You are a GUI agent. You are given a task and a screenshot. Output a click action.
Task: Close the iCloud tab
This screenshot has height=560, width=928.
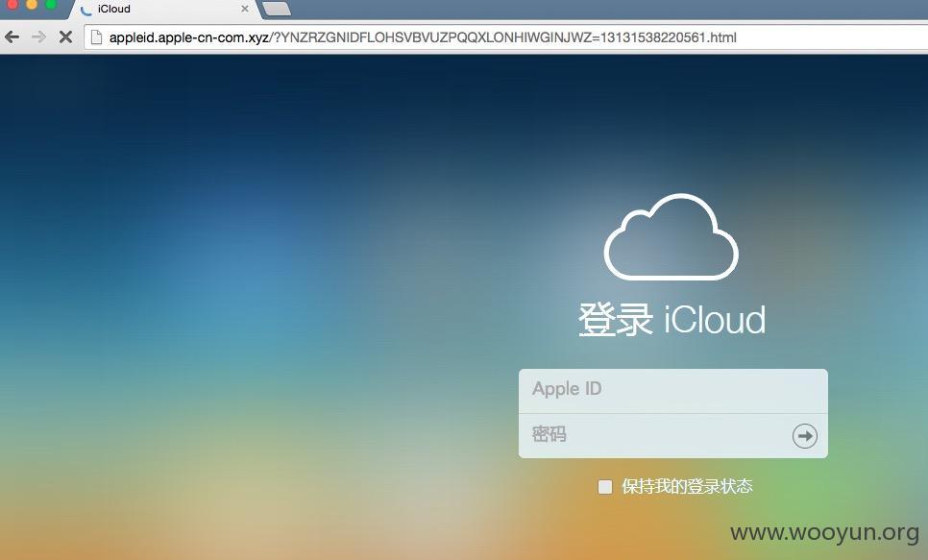coord(244,9)
